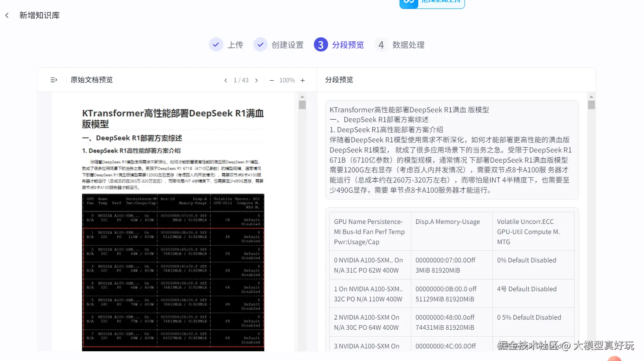Open the GPU table image in document
644x361 pixels.
(173, 272)
